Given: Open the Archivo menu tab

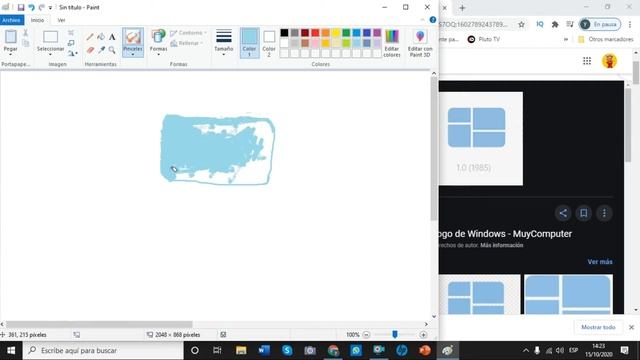Looking at the screenshot, I should [x=11, y=20].
